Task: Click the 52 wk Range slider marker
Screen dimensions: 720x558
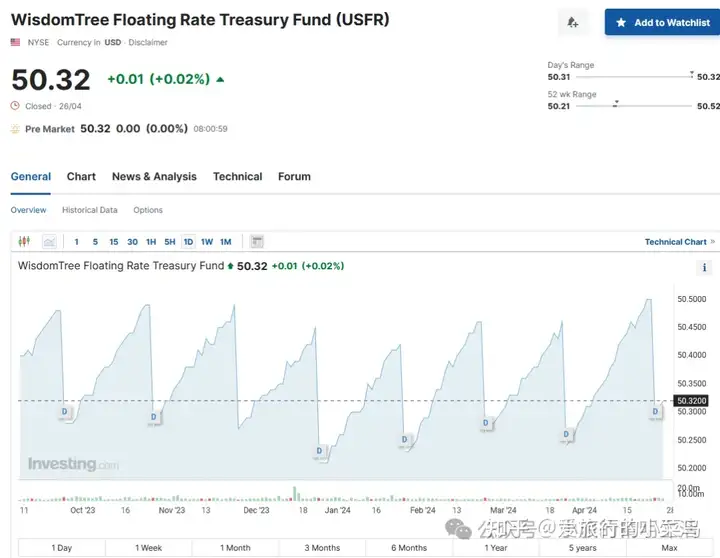Action: [616, 104]
